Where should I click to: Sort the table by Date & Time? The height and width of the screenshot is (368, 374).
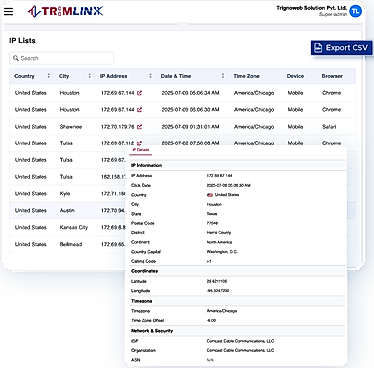[x=223, y=76]
